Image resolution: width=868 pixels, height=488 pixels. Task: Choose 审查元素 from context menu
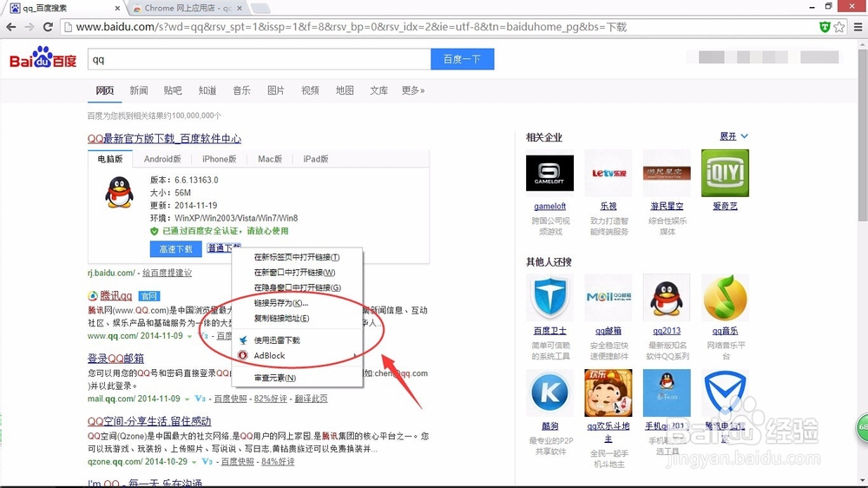[x=297, y=378]
